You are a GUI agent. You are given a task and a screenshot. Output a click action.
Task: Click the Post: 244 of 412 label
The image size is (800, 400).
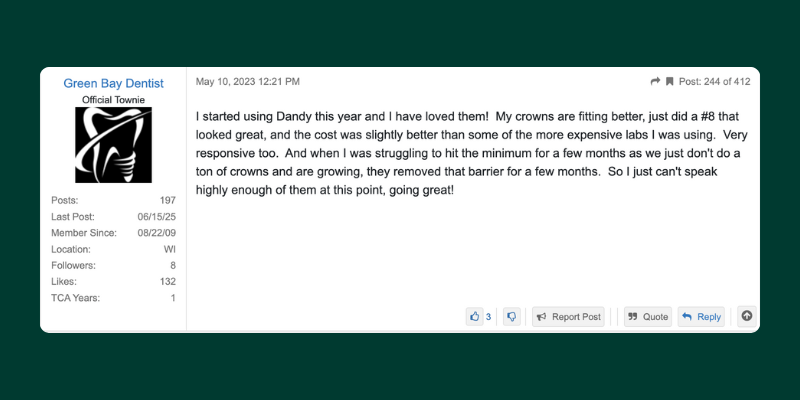[x=714, y=81]
